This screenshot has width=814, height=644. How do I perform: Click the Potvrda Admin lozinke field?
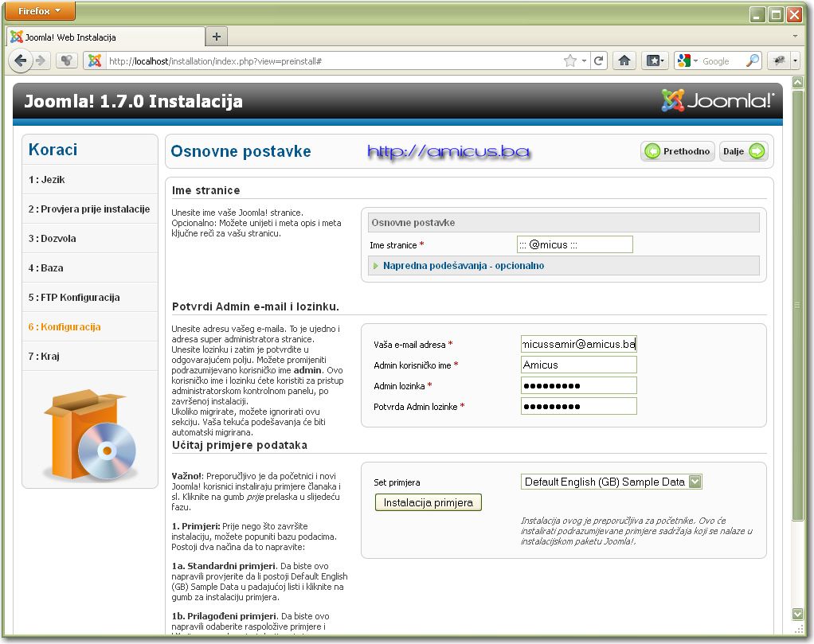coord(579,406)
